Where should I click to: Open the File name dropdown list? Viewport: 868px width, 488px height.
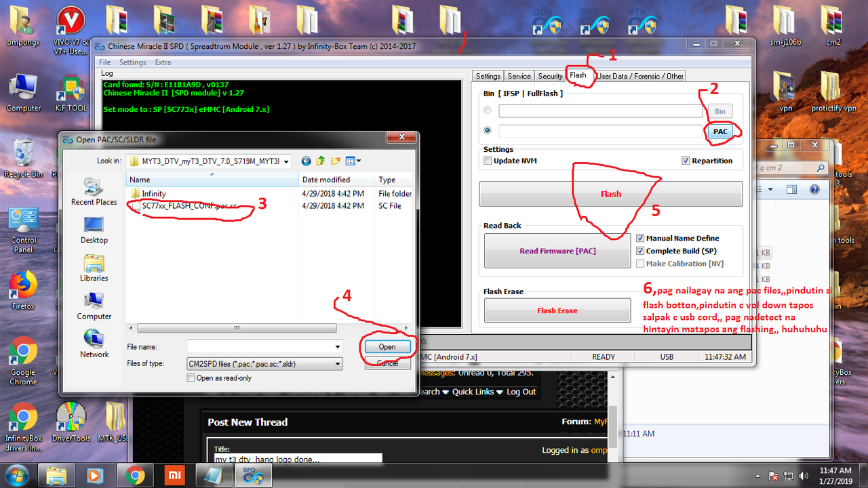pos(338,346)
